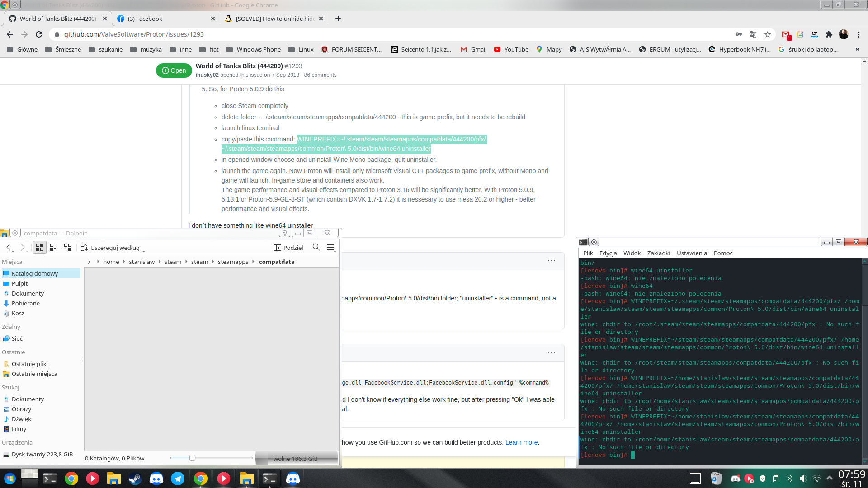This screenshot has height=488, width=868.
Task: Click the Discord icon in taskbar
Action: click(x=157, y=479)
